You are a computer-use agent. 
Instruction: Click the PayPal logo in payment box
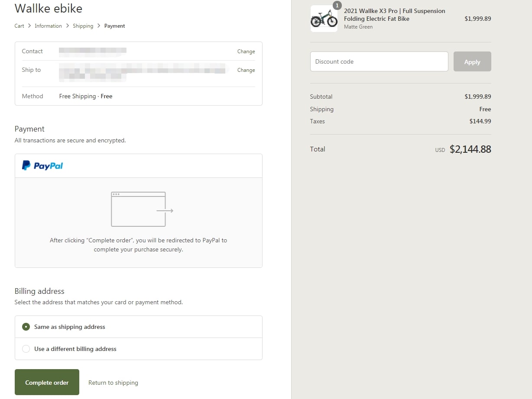[42, 166]
